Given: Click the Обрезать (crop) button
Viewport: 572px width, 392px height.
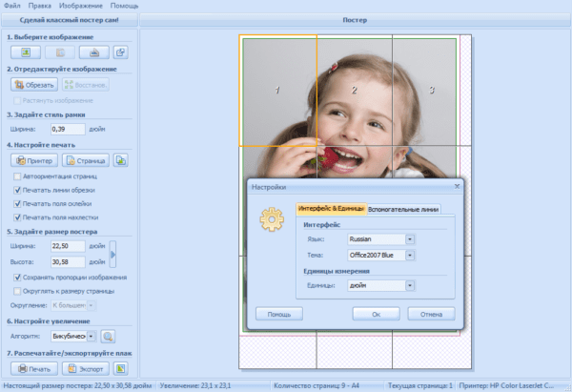Looking at the screenshot, I should (32, 85).
